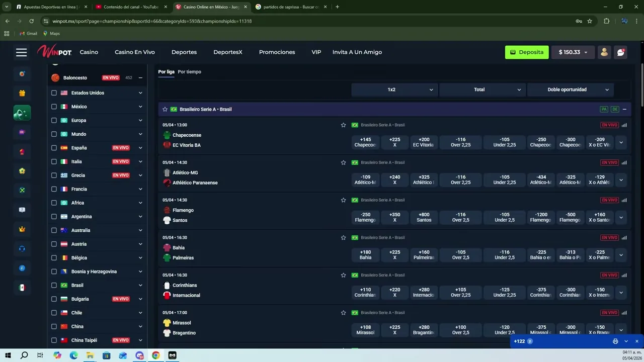Open taskbar search magnifier
This screenshot has height=362, width=644.
[x=24, y=355]
